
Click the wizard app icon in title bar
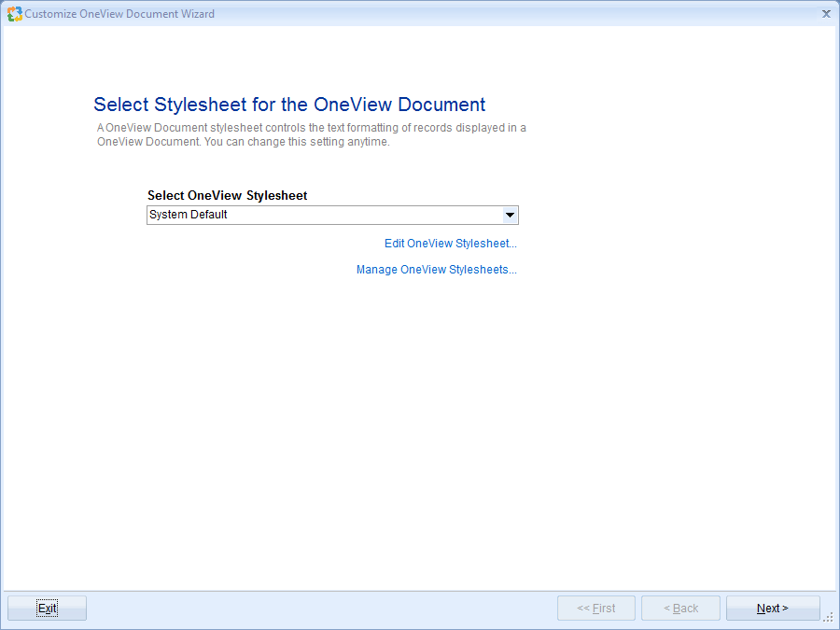tap(14, 14)
